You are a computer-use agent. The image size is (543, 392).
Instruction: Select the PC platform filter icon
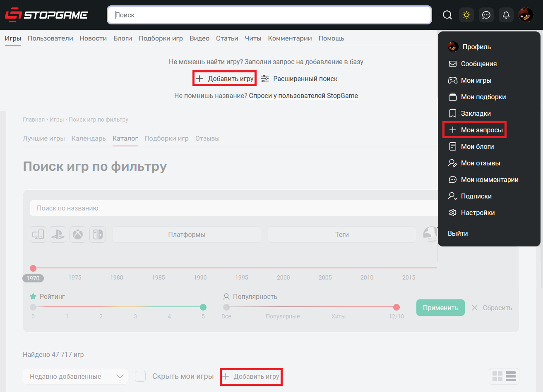(38, 234)
